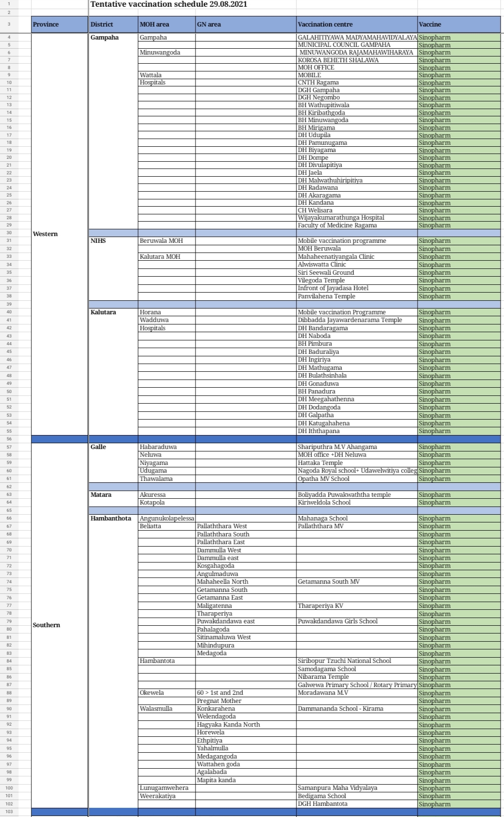The height and width of the screenshot is (817, 504).
Task: Click the 'KOROSA BEHETH SHALAWA' cell
Action: click(357, 60)
